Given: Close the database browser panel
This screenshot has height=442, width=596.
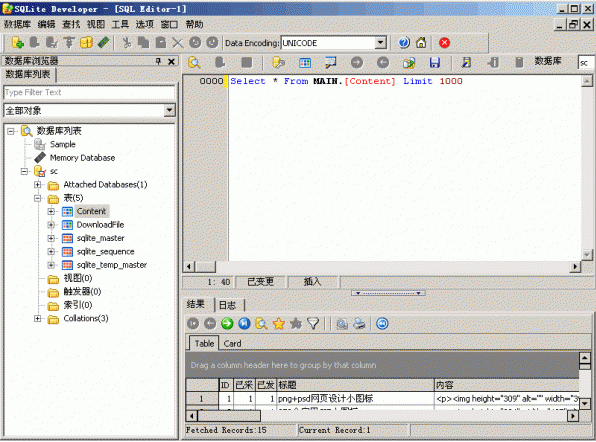Looking at the screenshot, I should pyautogui.click(x=171, y=61).
